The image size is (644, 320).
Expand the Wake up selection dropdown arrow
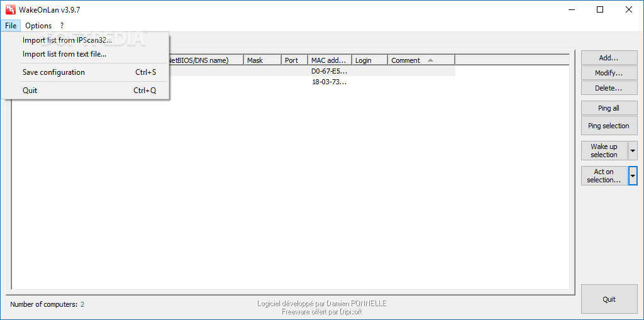pos(633,150)
